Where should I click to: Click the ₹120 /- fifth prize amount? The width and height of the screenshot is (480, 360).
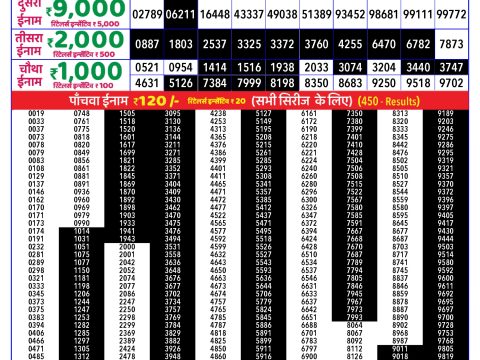pos(156,101)
